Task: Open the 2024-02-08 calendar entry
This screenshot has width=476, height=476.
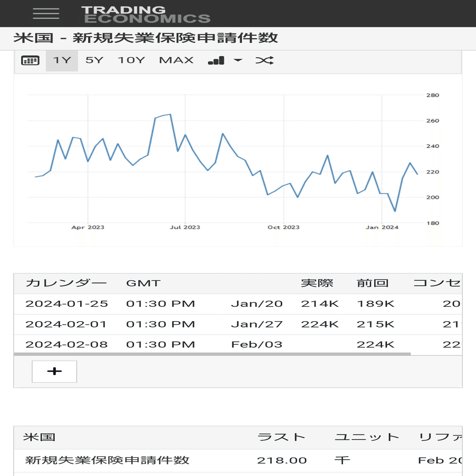Action: (238, 344)
